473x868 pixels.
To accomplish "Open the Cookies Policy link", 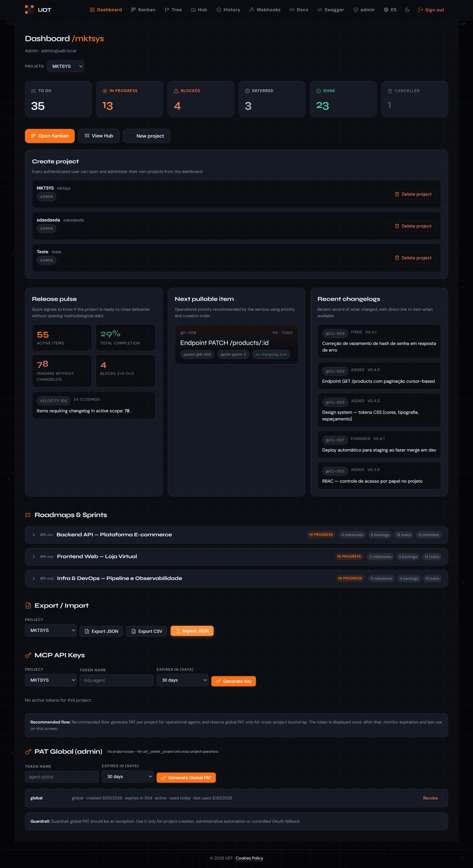I will coord(249,858).
